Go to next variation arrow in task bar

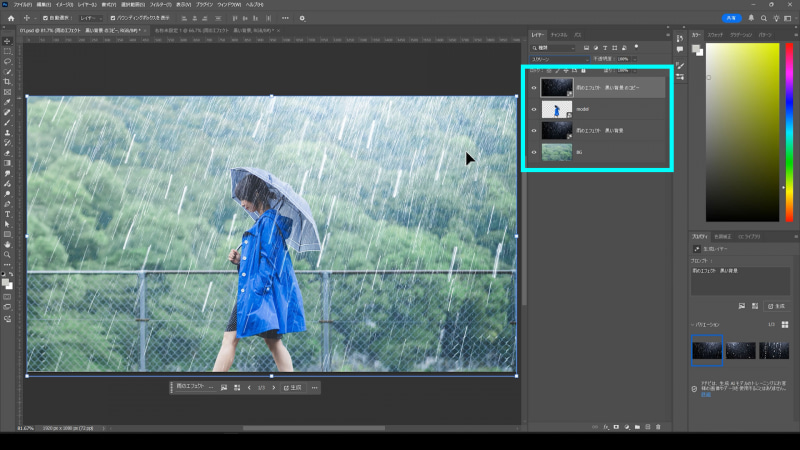(273, 388)
